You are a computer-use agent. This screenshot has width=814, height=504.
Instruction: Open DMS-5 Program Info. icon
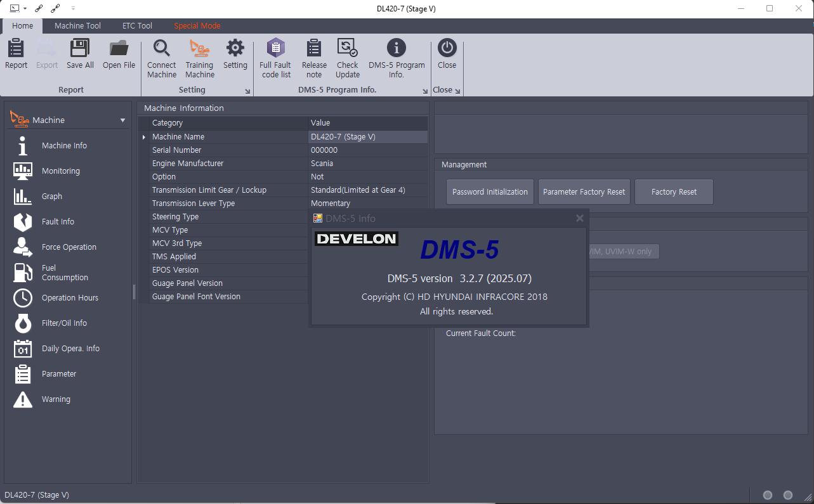397,48
